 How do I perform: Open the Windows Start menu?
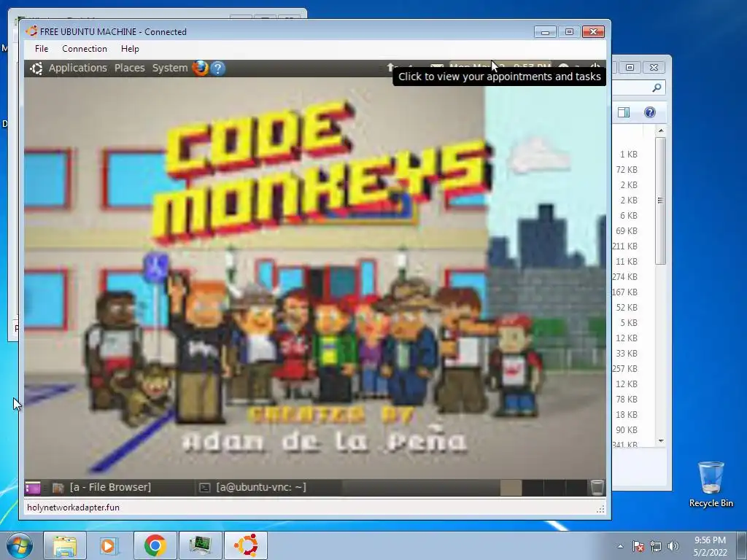coord(19,545)
